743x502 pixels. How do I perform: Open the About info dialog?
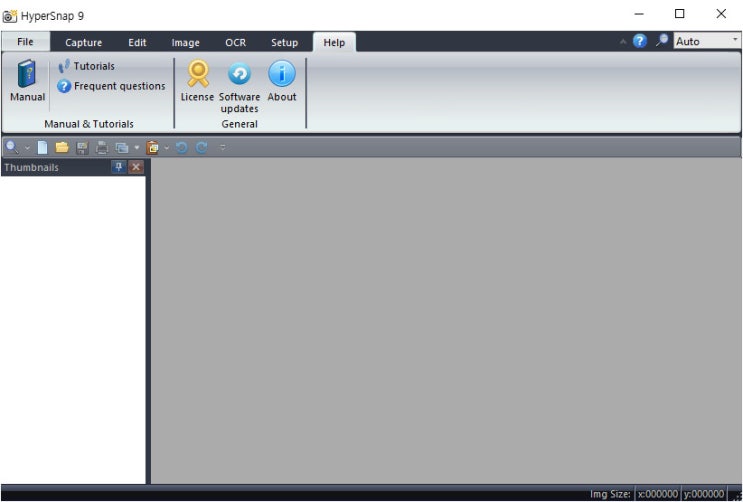coord(282,81)
